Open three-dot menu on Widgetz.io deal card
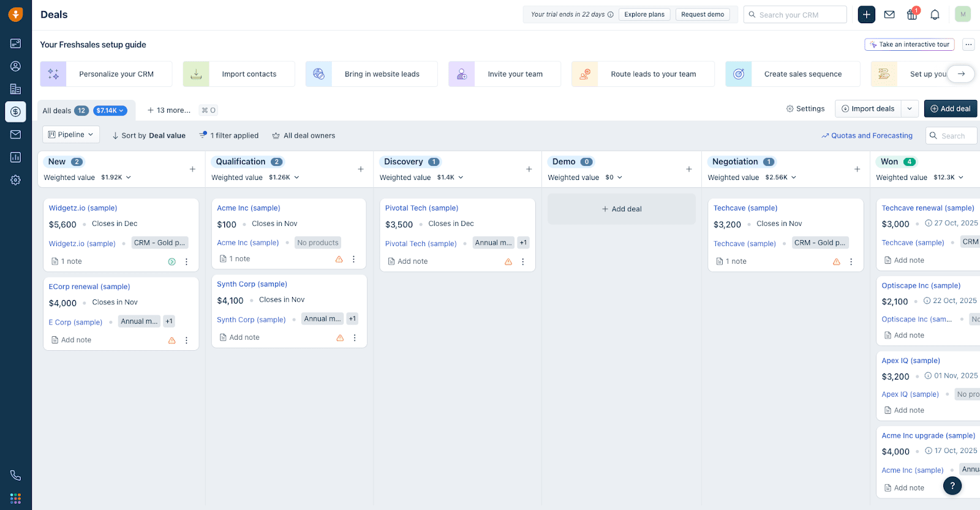 [x=187, y=261]
